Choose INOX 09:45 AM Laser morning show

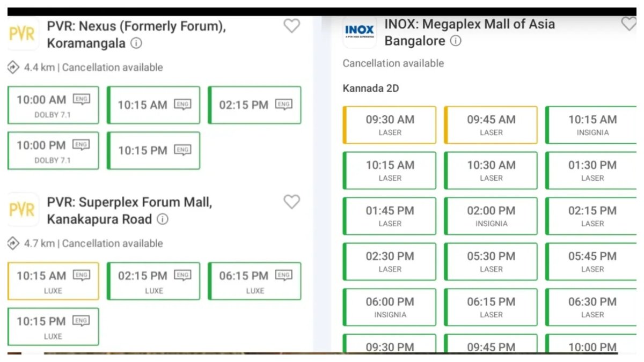pyautogui.click(x=491, y=125)
